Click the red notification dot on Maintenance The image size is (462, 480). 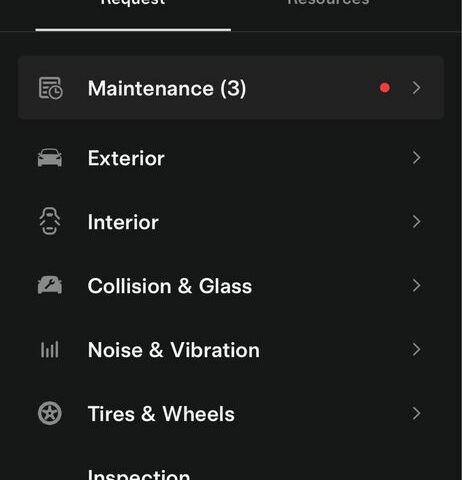tap(385, 88)
